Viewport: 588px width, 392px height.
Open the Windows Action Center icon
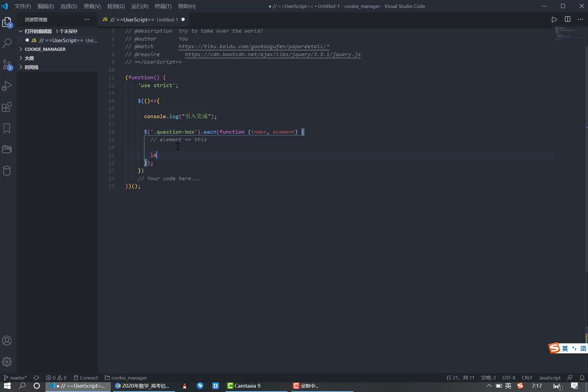click(x=575, y=386)
